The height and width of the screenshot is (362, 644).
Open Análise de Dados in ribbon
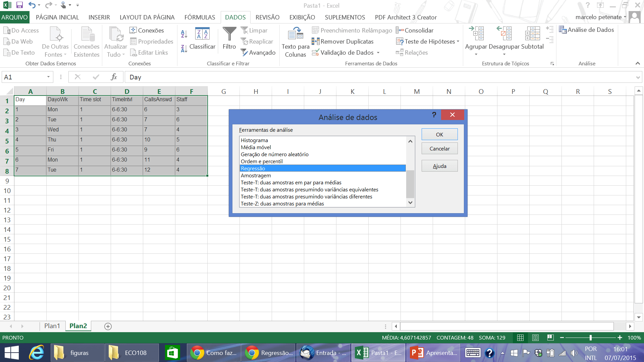587,30
